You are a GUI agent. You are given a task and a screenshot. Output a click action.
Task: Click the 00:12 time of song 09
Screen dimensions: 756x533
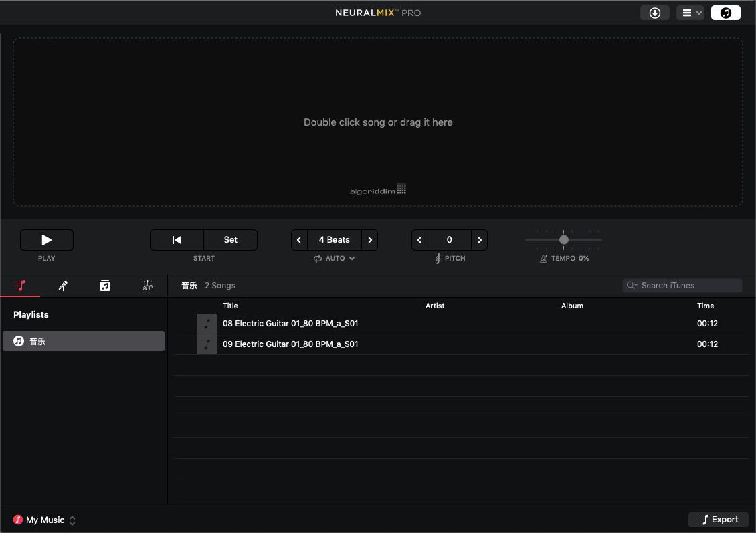pos(707,344)
